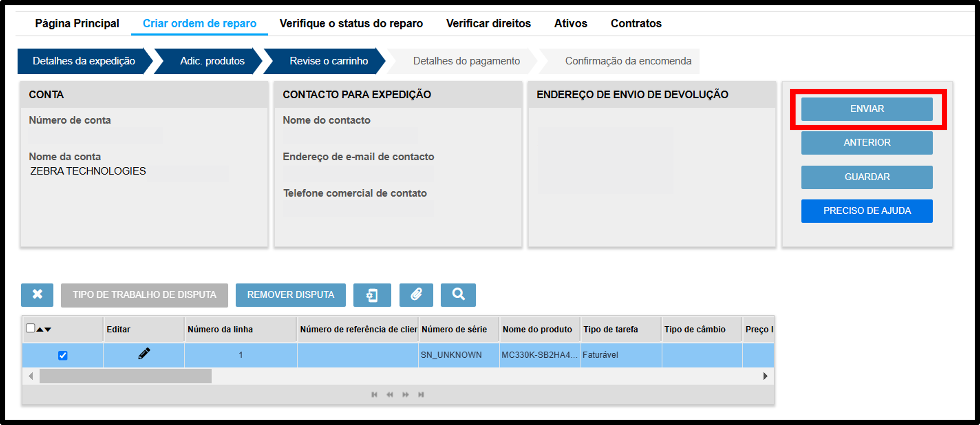Click the pencil edit icon in row 1
The height and width of the screenshot is (425, 980).
pos(144,354)
